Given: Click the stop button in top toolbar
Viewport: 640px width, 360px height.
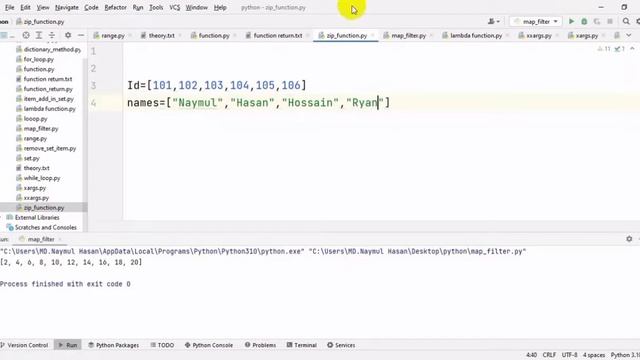Looking at the screenshot, I should click(x=610, y=21).
